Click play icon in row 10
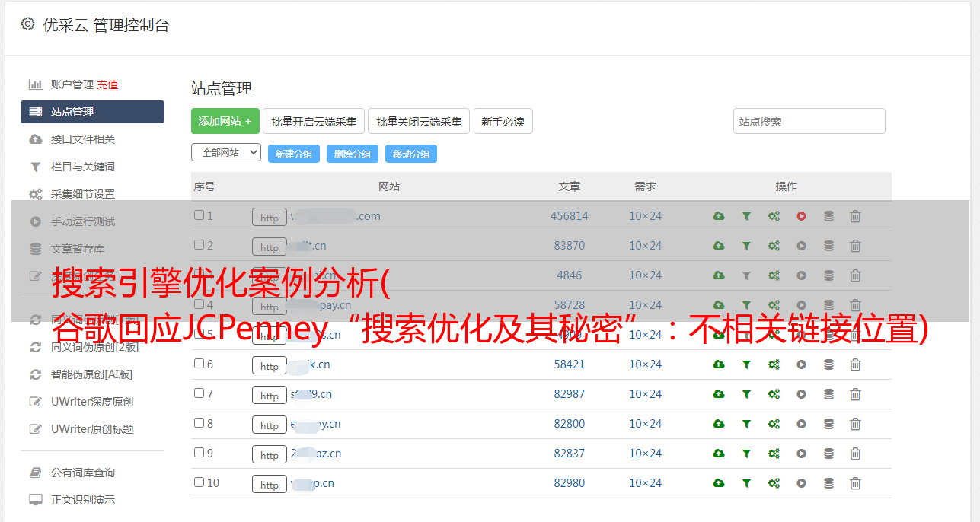Screen dimensions: 980x522 pyautogui.click(x=801, y=483)
